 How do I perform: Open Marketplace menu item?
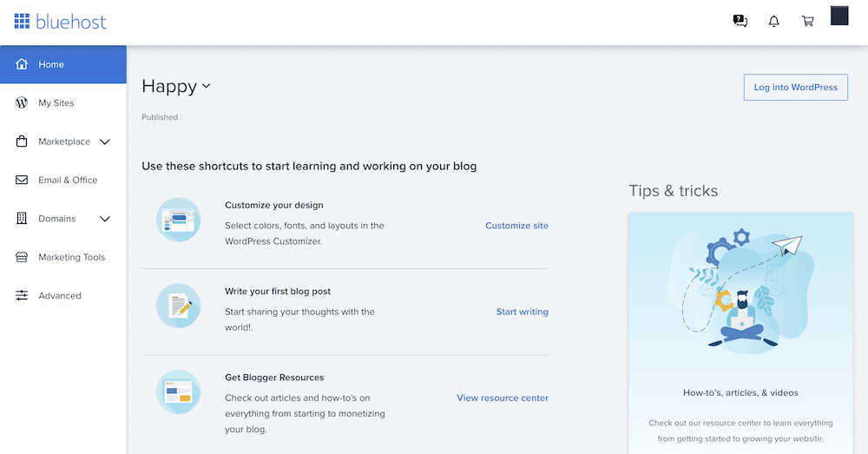point(63,141)
